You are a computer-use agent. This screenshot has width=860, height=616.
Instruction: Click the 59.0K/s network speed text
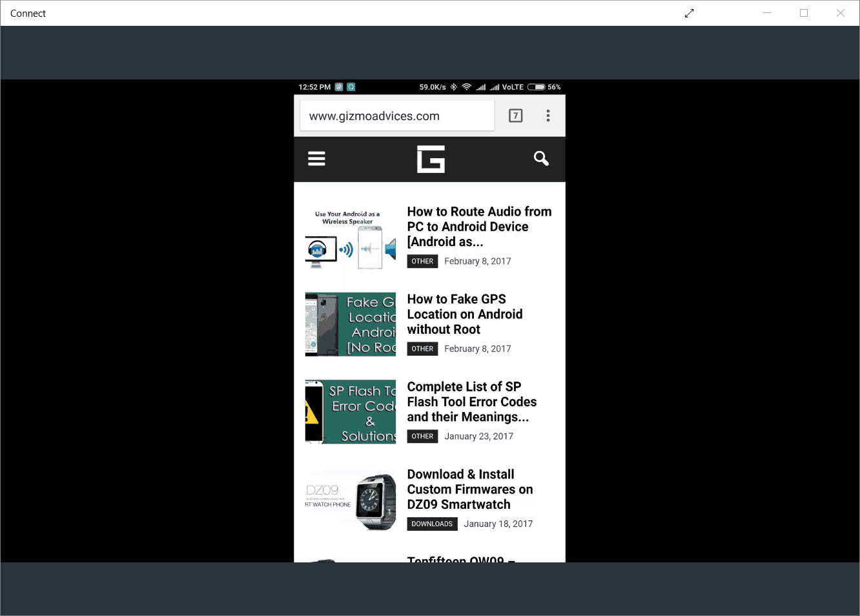[433, 87]
